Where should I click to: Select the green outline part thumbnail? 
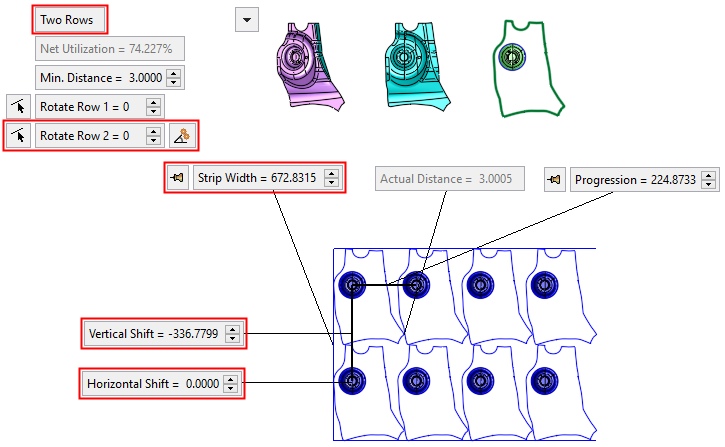click(x=528, y=68)
